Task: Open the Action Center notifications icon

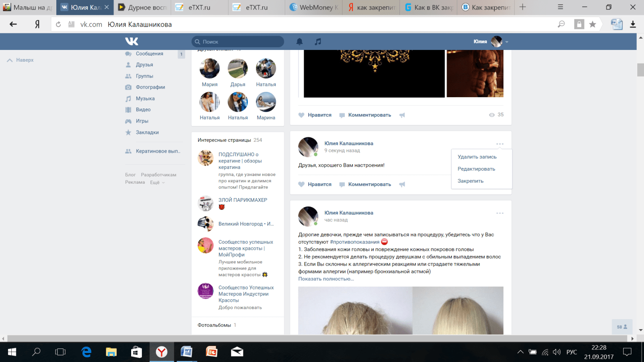Action: click(627, 352)
